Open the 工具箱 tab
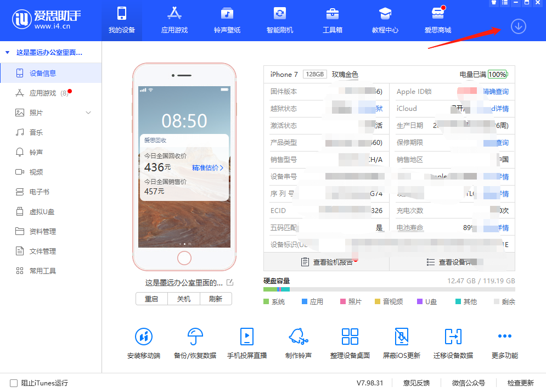The image size is (546, 392). 332,20
